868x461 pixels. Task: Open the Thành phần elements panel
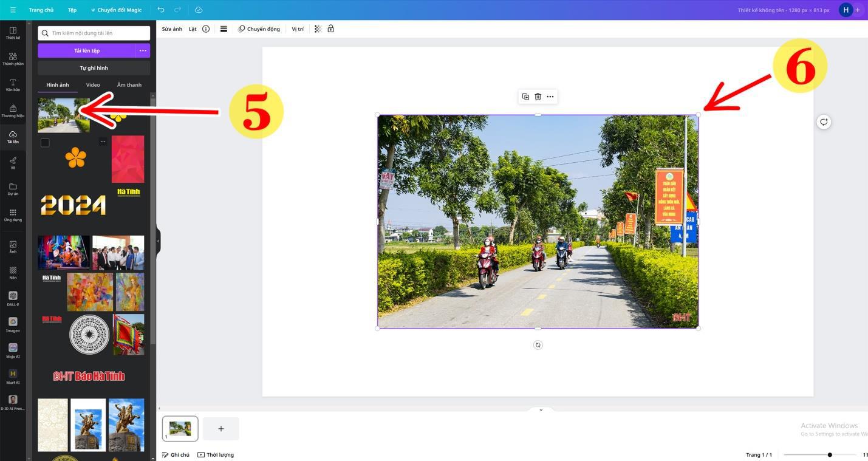click(x=13, y=58)
